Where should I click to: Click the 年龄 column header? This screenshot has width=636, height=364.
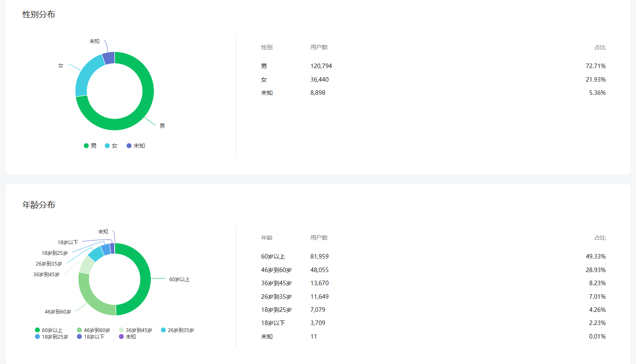click(267, 238)
